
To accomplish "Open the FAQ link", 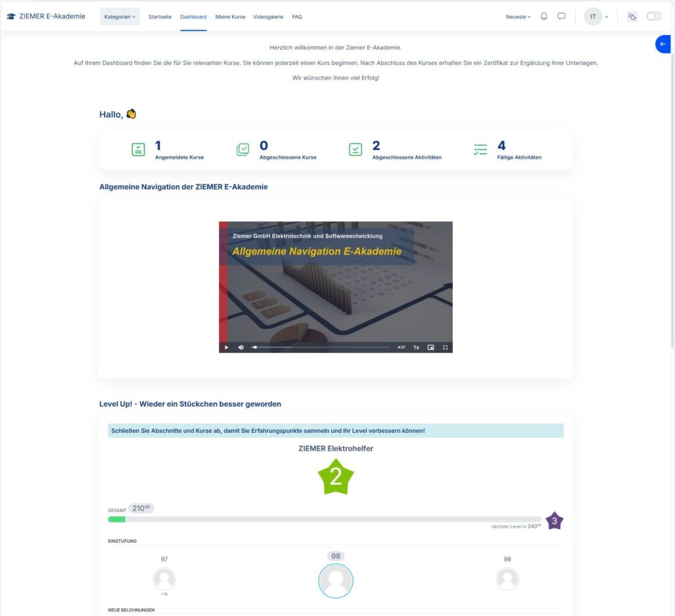I will click(297, 16).
